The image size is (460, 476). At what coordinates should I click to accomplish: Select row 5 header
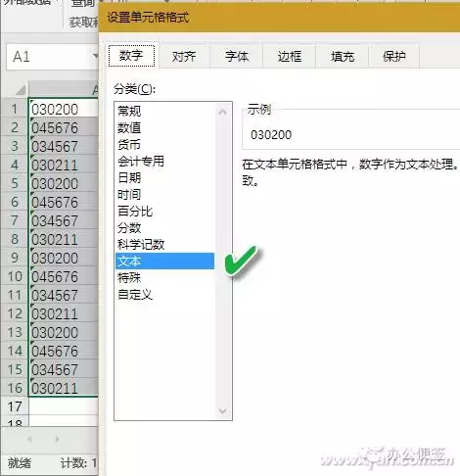click(15, 183)
